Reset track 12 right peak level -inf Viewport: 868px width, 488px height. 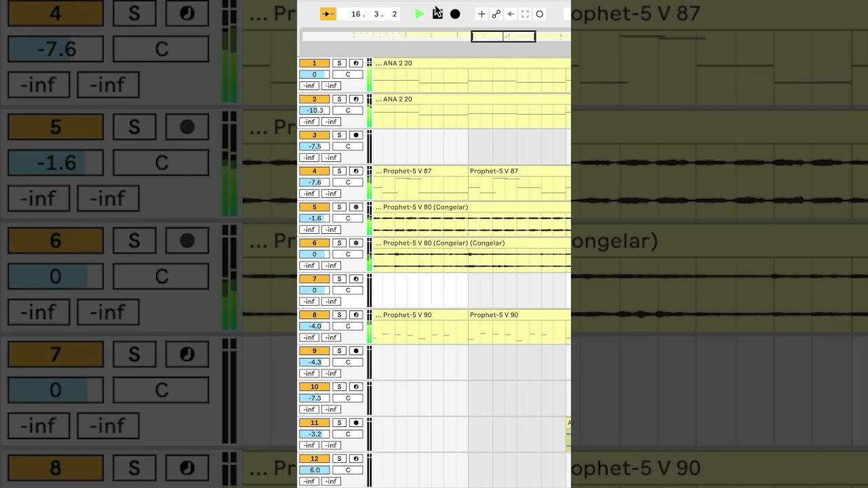click(x=331, y=481)
